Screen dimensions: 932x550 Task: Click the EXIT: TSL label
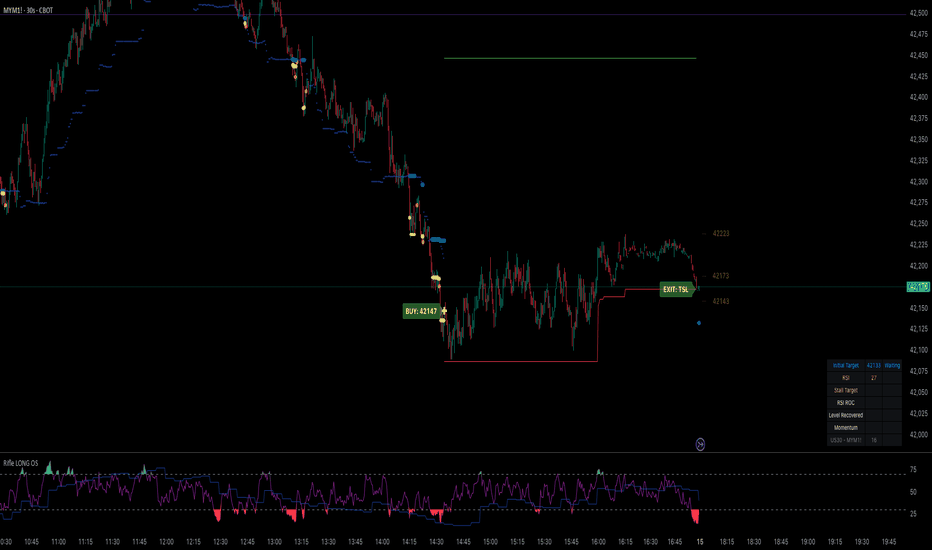point(676,289)
